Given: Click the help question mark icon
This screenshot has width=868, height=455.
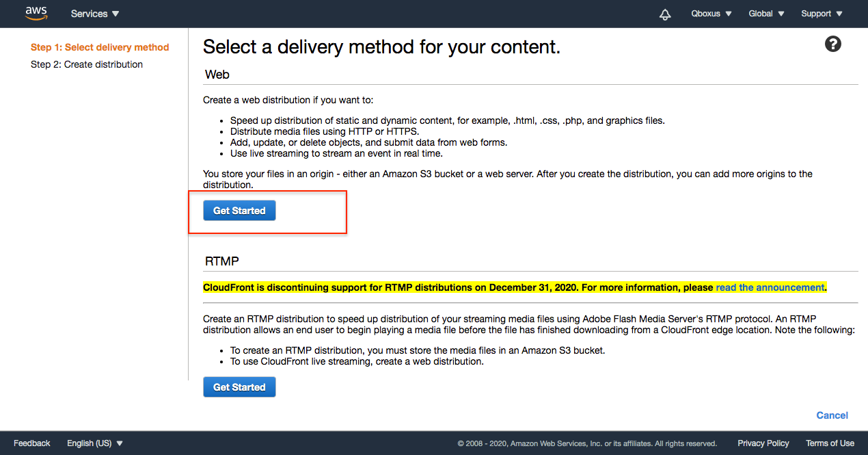Looking at the screenshot, I should [x=833, y=44].
